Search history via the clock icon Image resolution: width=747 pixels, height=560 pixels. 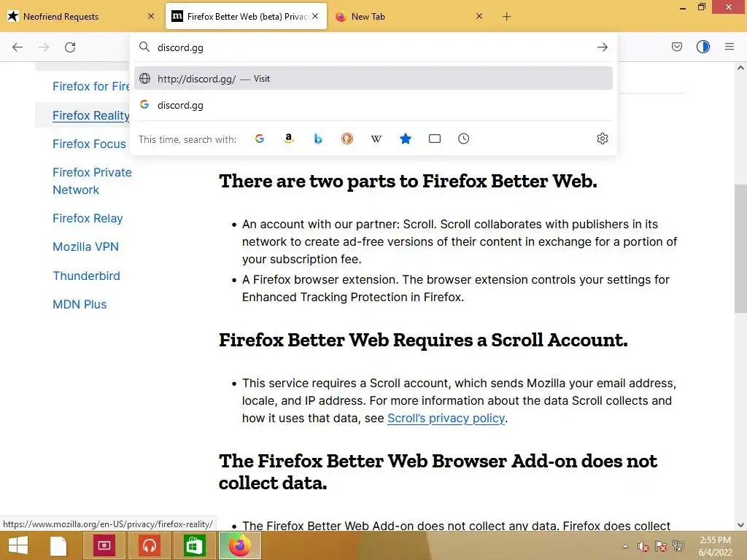pos(463,139)
